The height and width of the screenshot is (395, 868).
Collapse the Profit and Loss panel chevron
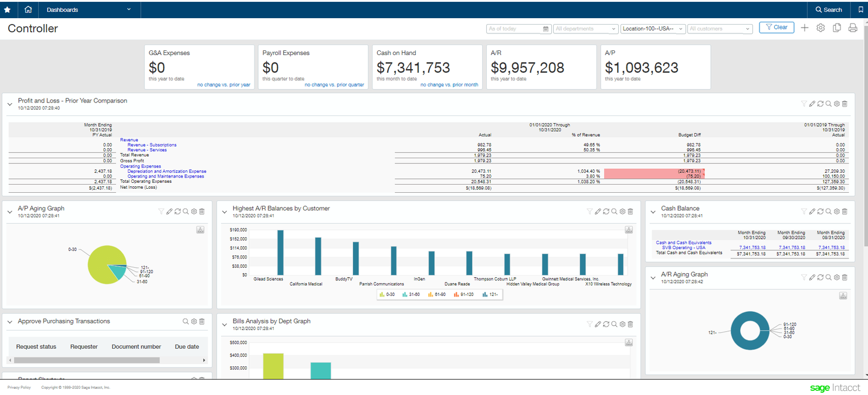[9, 104]
